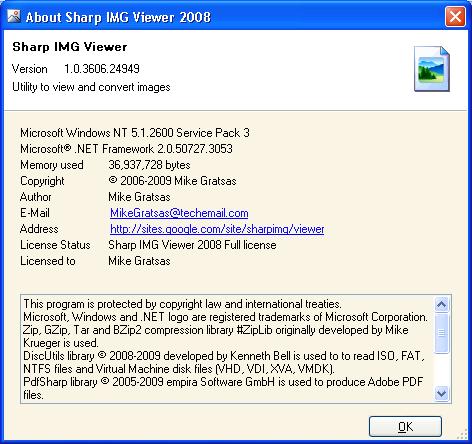This screenshot has width=472, height=444.
Task: Click the picture document icon in the header
Action: point(432,69)
